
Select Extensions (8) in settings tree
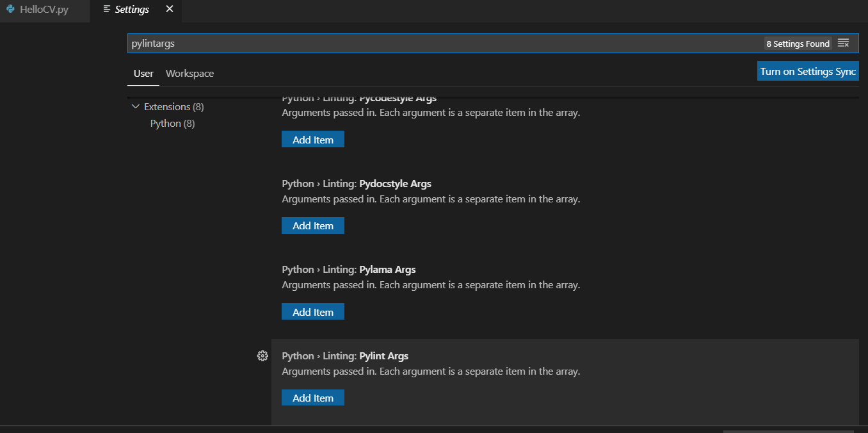[x=174, y=107]
